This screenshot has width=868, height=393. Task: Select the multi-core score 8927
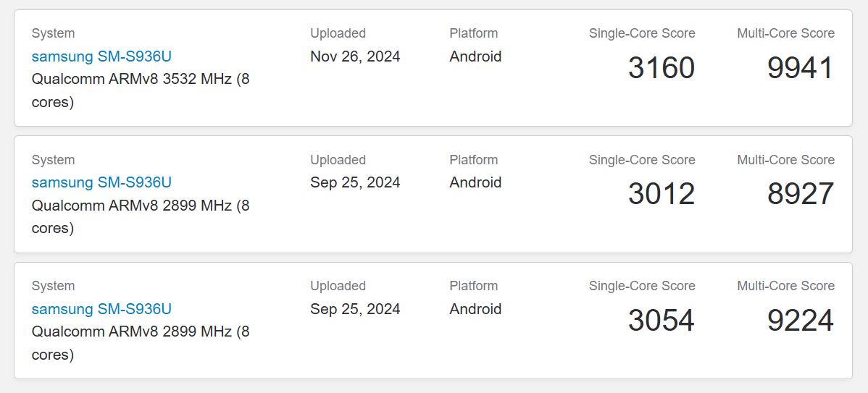800,194
